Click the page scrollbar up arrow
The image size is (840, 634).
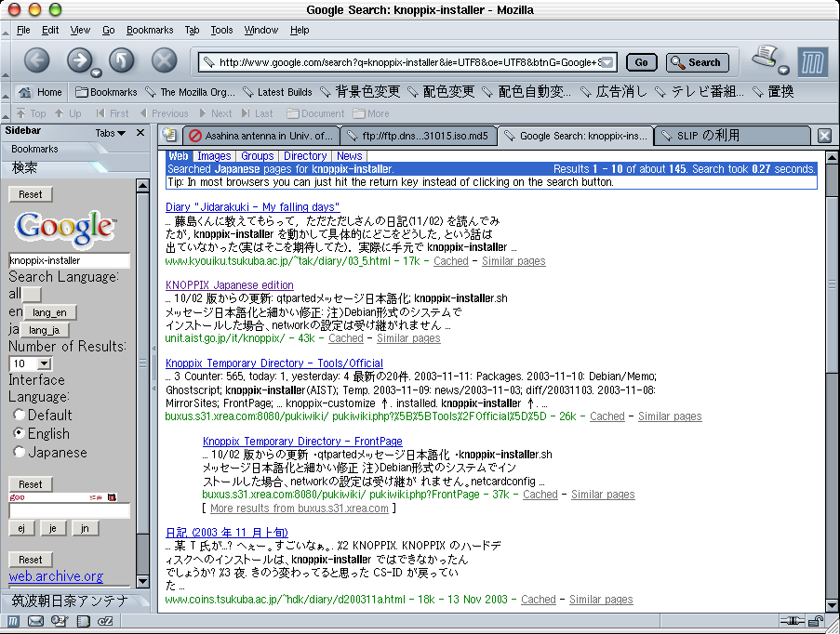832,157
